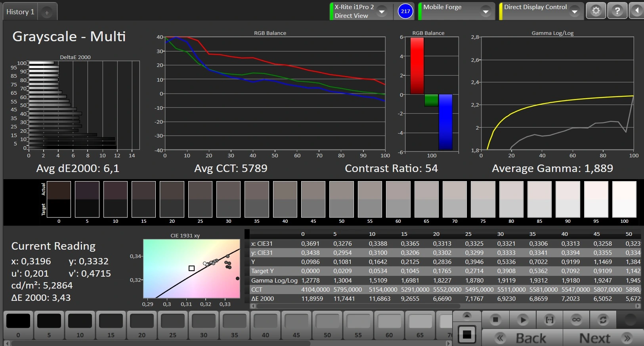The height and width of the screenshot is (346, 644).
Task: Select the 45 level pattern button
Action: (296, 326)
